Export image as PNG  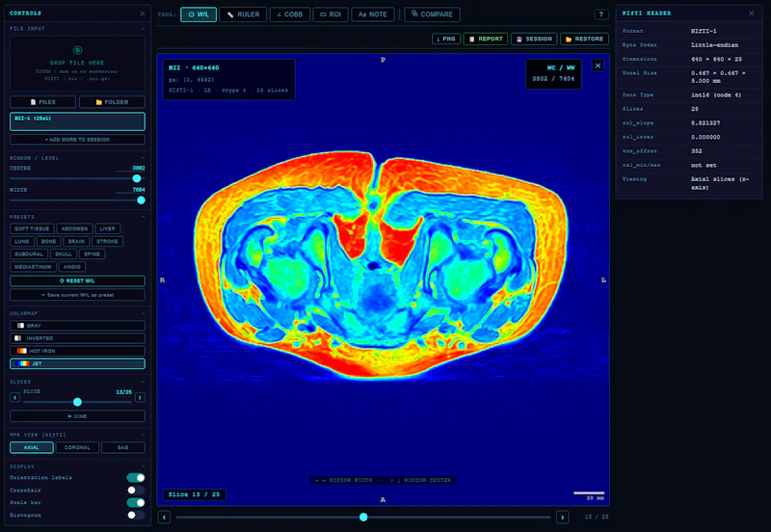tap(446, 39)
